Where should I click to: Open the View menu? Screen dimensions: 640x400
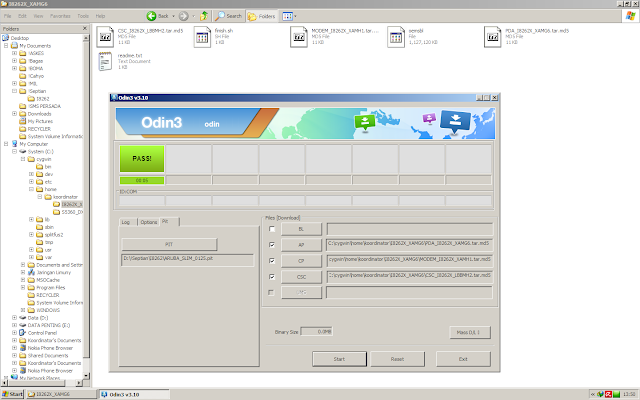point(38,16)
